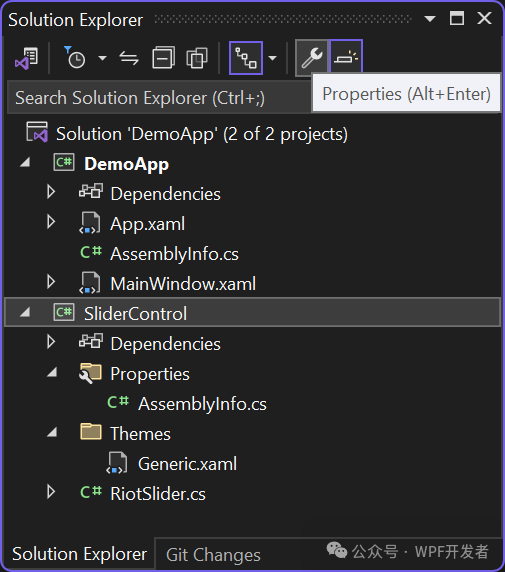Expand the RiotSlider.cs node
505x572 pixels.
point(51,492)
